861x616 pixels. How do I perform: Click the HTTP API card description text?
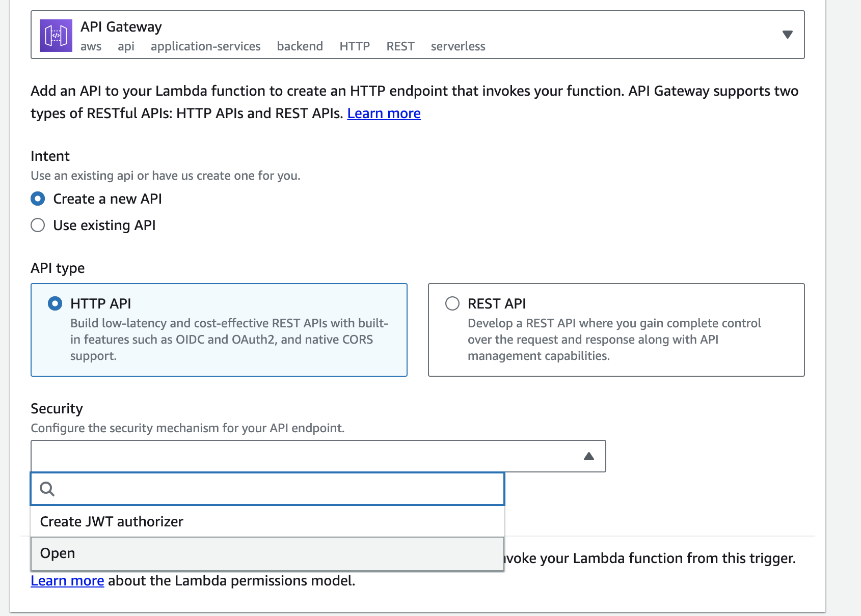click(229, 340)
